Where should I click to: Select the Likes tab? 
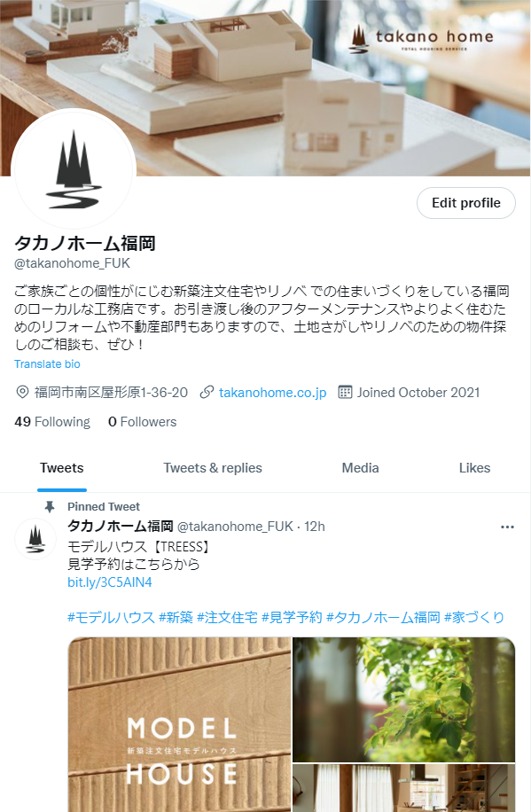(474, 468)
